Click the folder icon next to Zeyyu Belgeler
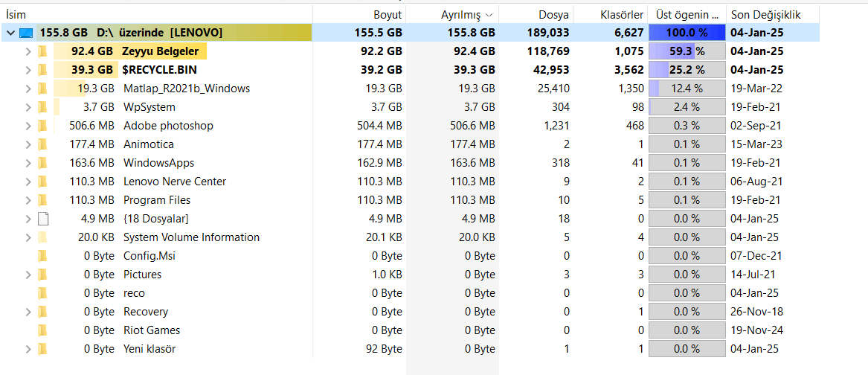This screenshot has height=375, width=868. 43,51
